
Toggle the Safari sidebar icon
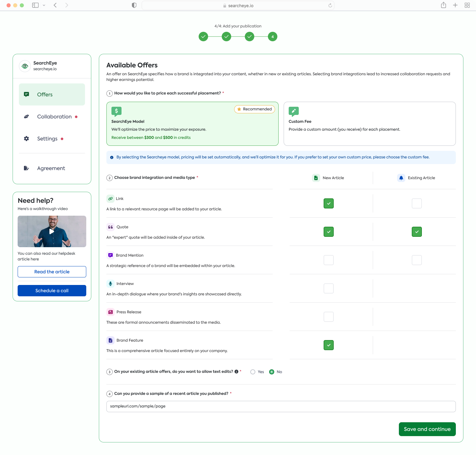35,5
